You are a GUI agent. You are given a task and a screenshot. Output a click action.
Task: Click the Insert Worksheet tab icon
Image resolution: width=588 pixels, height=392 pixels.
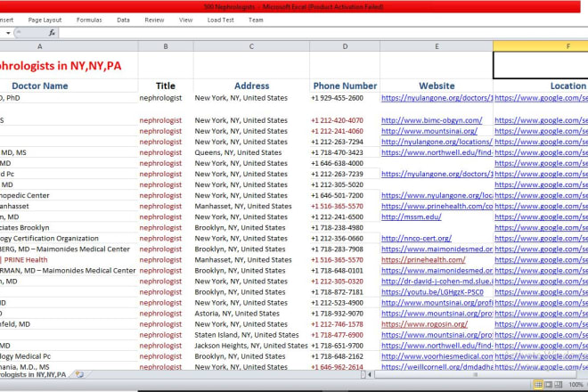click(x=79, y=374)
